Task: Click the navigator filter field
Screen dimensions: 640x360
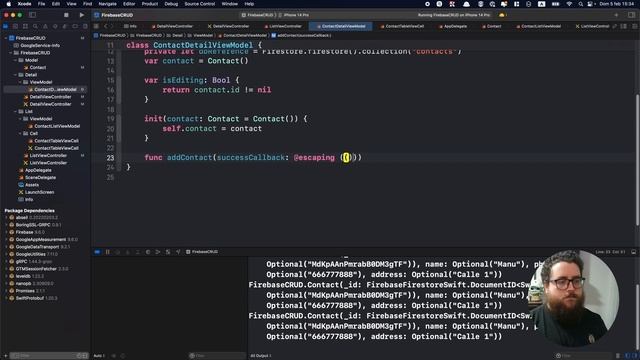Action: pyautogui.click(x=49, y=356)
